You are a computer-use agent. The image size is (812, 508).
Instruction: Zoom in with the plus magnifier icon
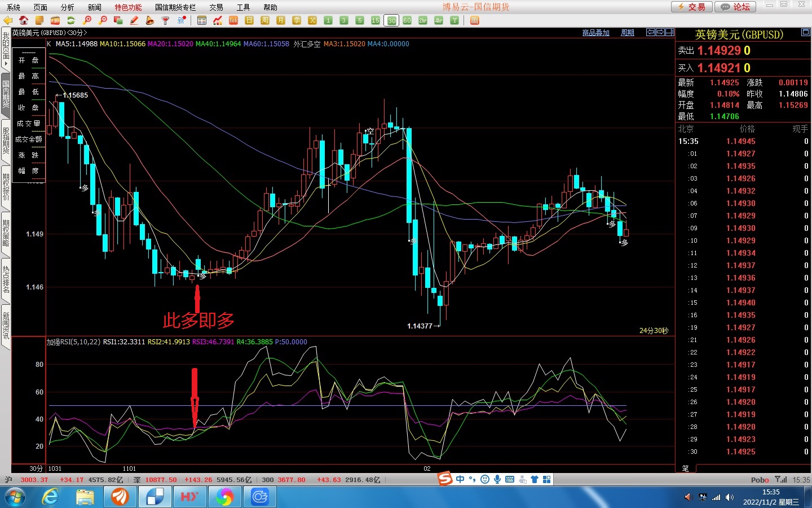87,20
